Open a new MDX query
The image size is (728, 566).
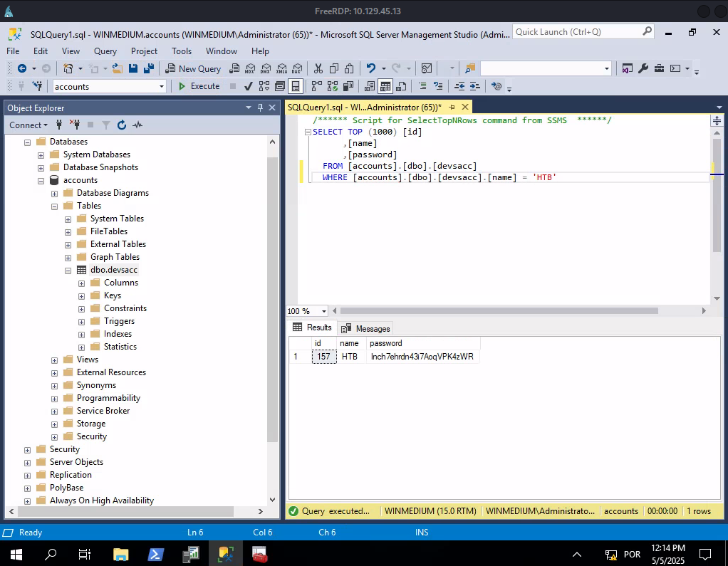pos(250,68)
